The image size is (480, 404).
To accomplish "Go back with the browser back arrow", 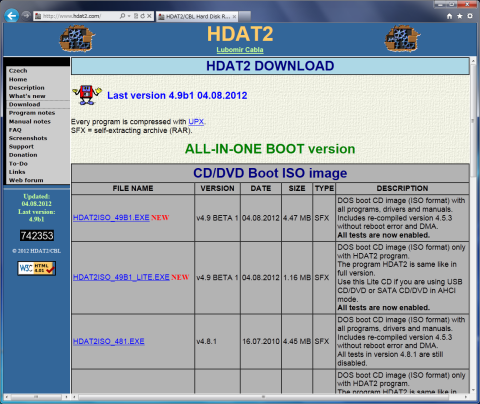I will click(x=12, y=16).
